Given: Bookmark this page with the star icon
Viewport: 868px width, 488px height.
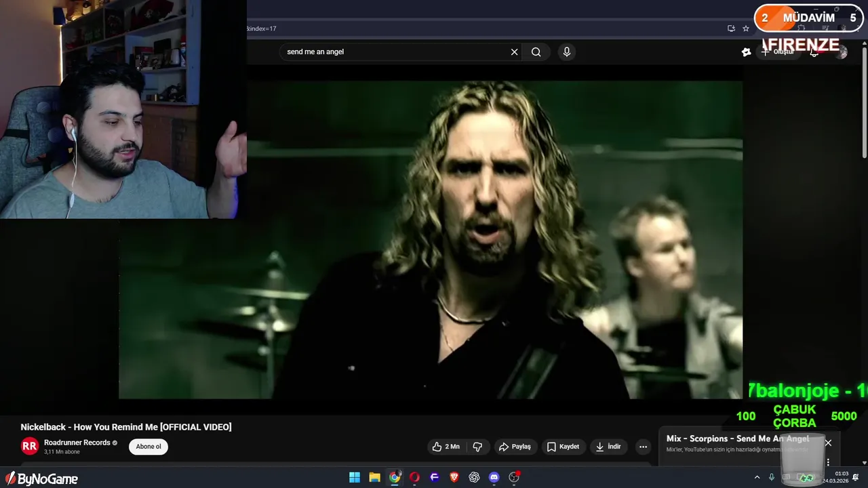Looking at the screenshot, I should [746, 28].
